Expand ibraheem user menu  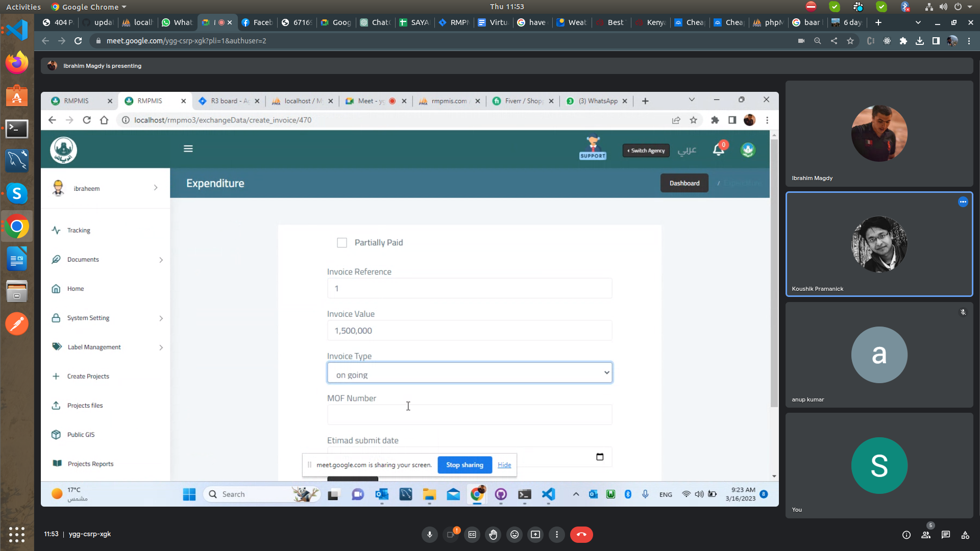pos(105,188)
